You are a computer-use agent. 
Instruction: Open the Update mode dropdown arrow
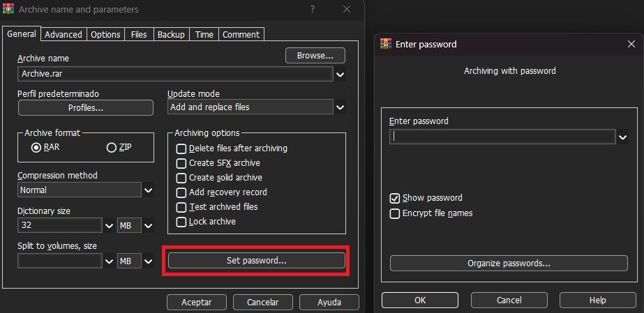coord(340,107)
